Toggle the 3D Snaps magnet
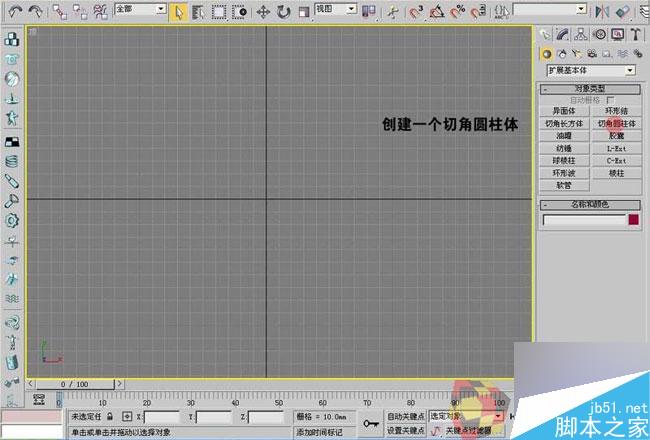 tap(416, 12)
